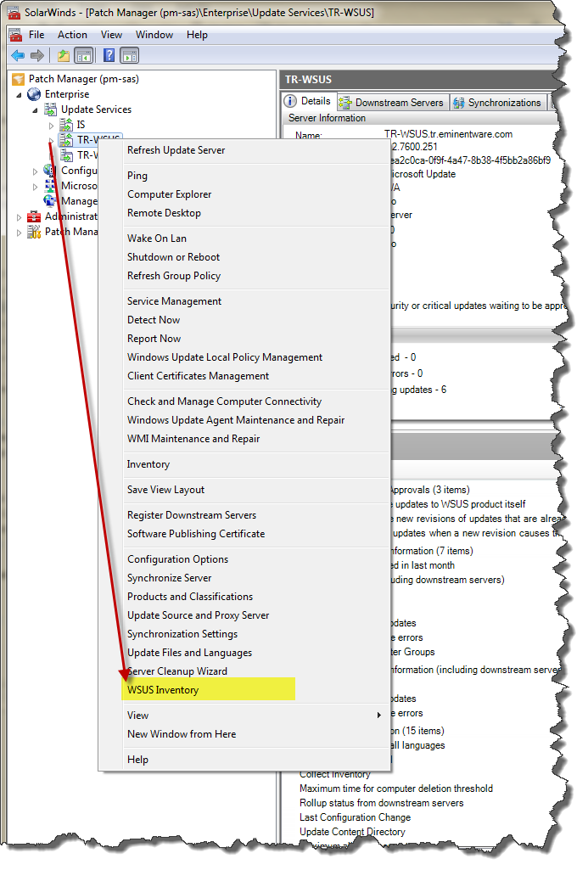This screenshot has width=588, height=870.
Task: Open Software Publishing Certificate
Action: (x=196, y=534)
